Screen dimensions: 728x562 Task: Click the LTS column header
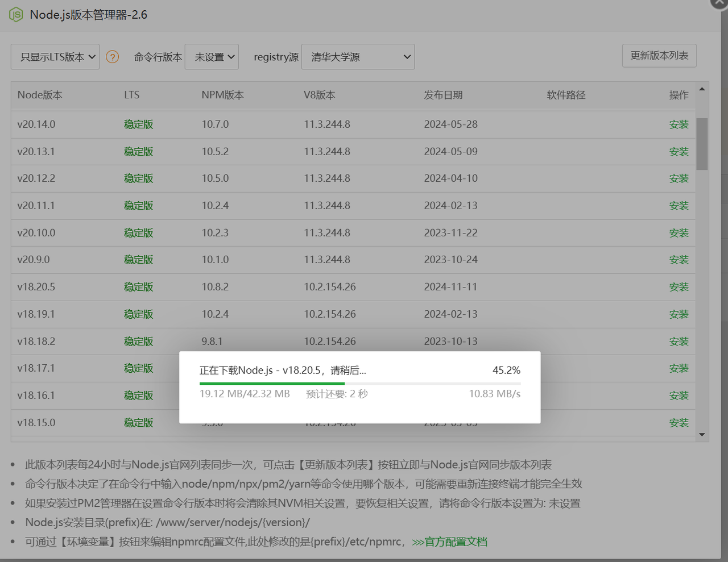[132, 95]
